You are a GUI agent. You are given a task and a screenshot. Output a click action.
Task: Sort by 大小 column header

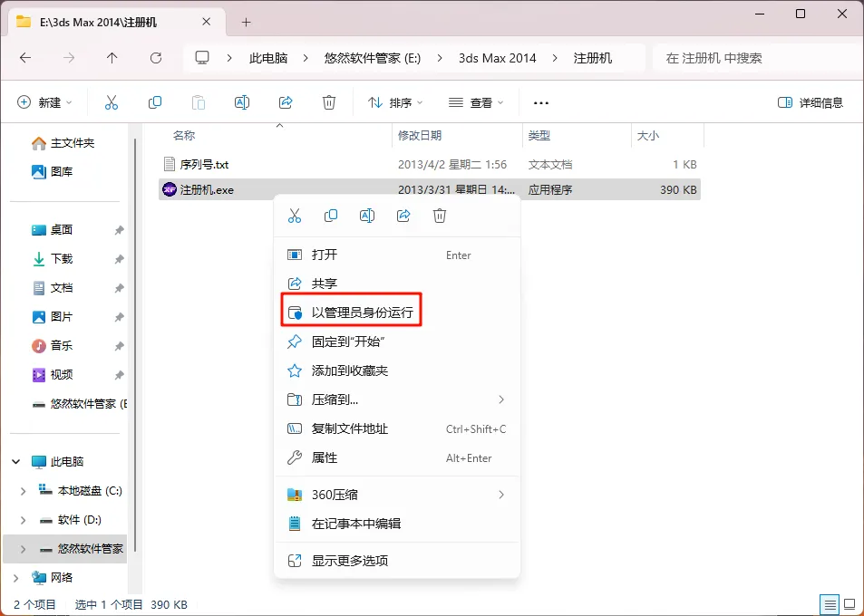coord(648,135)
